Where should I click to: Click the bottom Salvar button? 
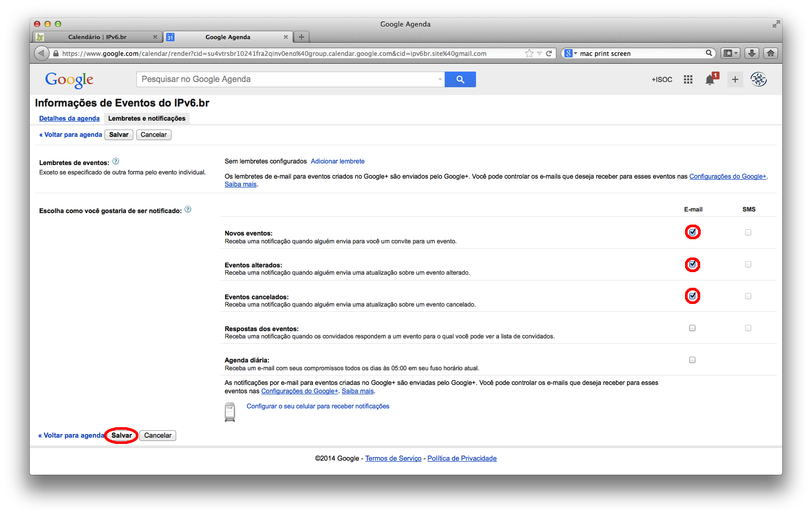tap(122, 436)
